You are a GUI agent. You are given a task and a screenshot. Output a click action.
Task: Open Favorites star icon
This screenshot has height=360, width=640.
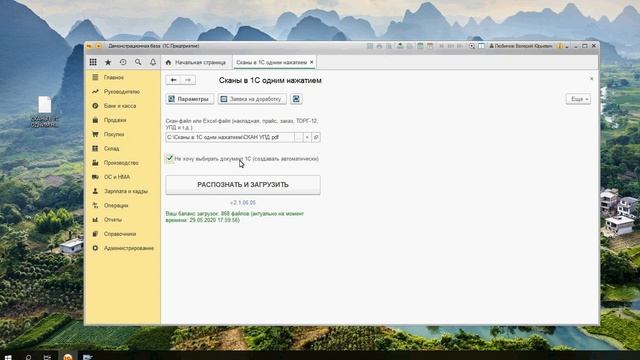pyautogui.click(x=108, y=62)
